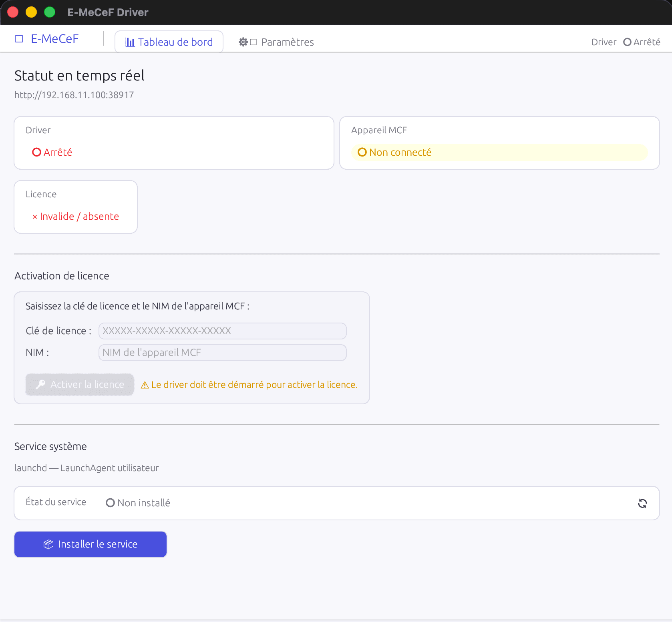Screen dimensions: 672x622
Task: Click the Clé de licence label
Action: coord(58,331)
